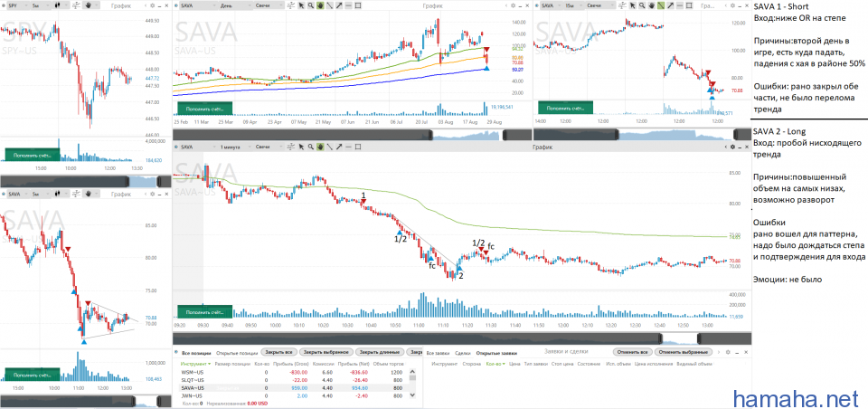Click the Отменить все button

pos(633,353)
